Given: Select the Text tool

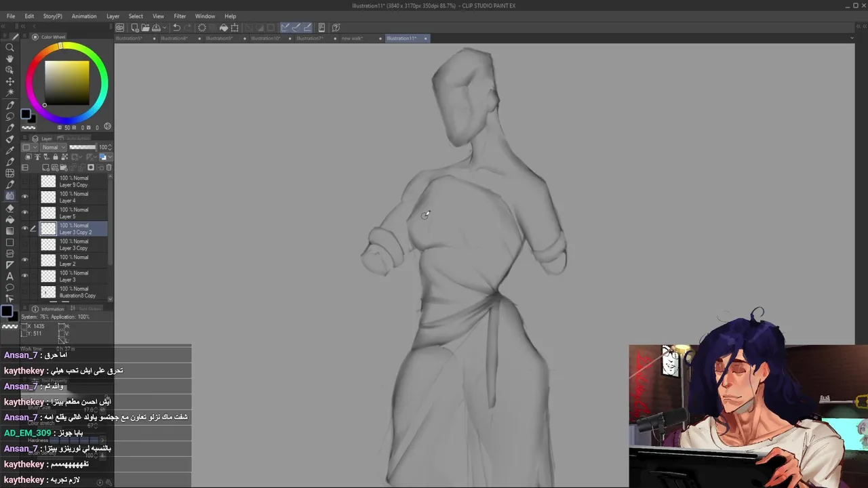Looking at the screenshot, I should pos(9,277).
